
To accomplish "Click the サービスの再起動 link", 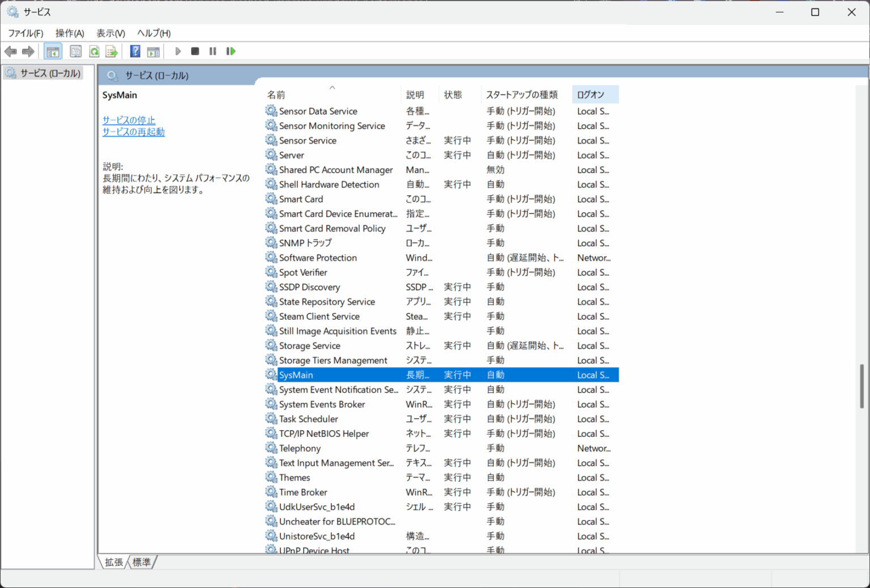I will pos(133,131).
